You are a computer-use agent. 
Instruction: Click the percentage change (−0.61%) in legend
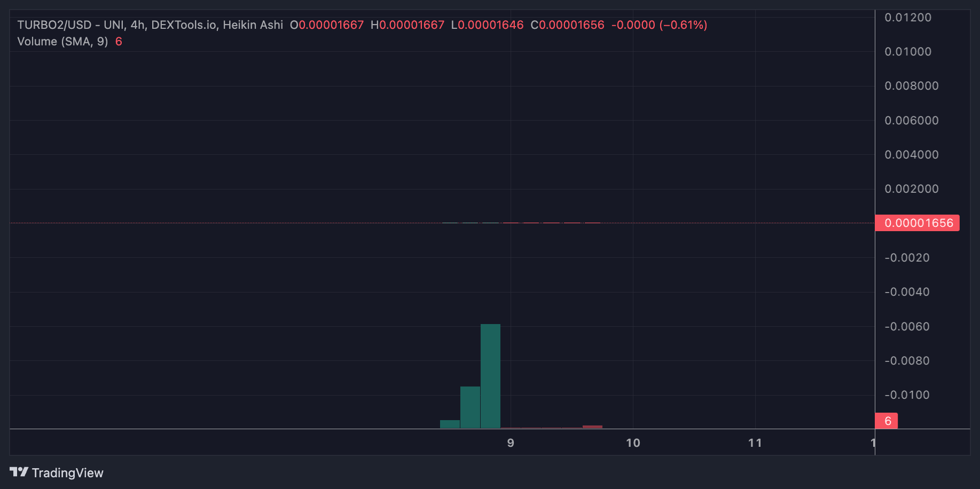click(683, 25)
